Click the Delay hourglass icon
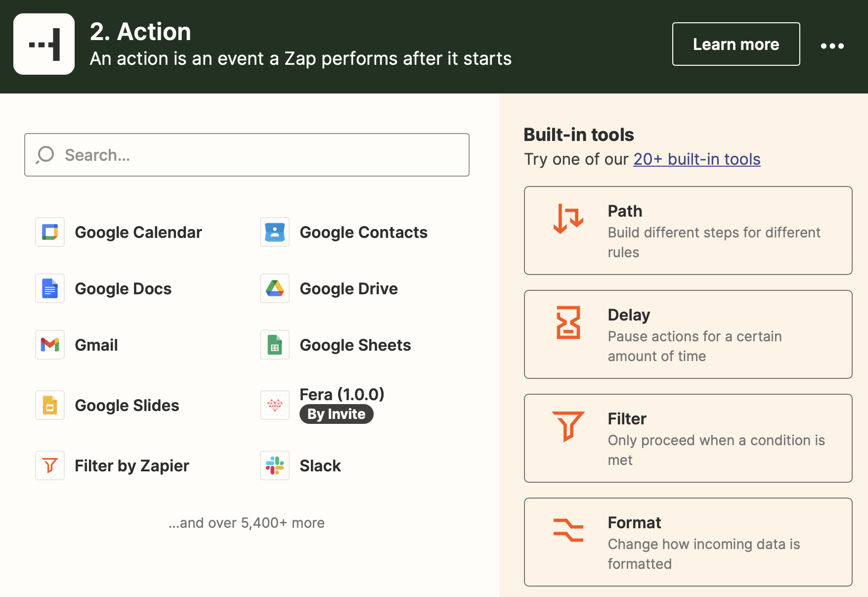868x597 pixels. click(x=568, y=322)
